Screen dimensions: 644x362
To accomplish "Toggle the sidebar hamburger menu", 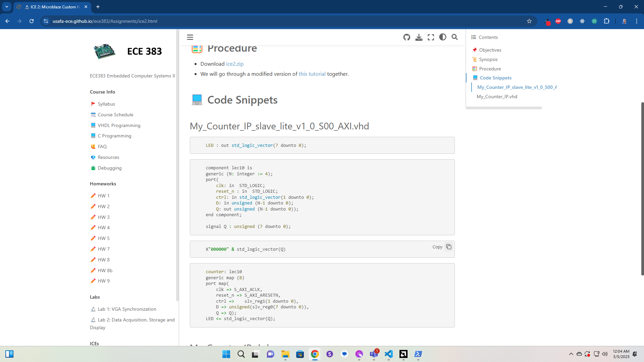I will click(190, 37).
